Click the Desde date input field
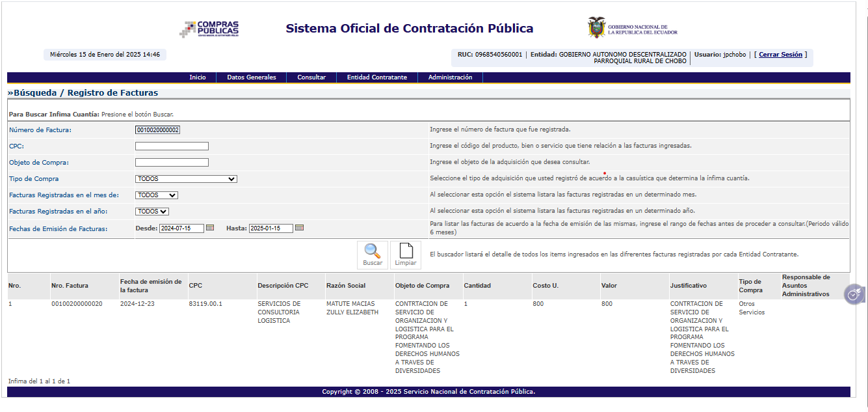This screenshot has width=868, height=412. pyautogui.click(x=181, y=228)
